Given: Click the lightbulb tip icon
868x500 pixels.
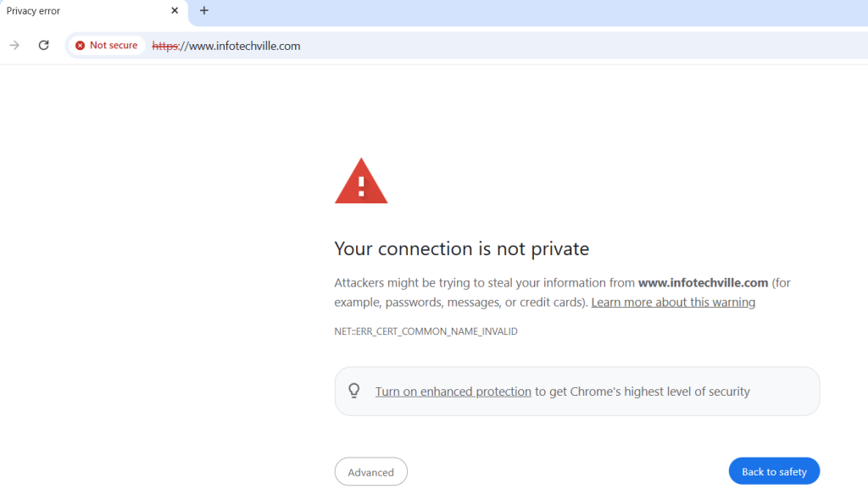Looking at the screenshot, I should pyautogui.click(x=354, y=391).
